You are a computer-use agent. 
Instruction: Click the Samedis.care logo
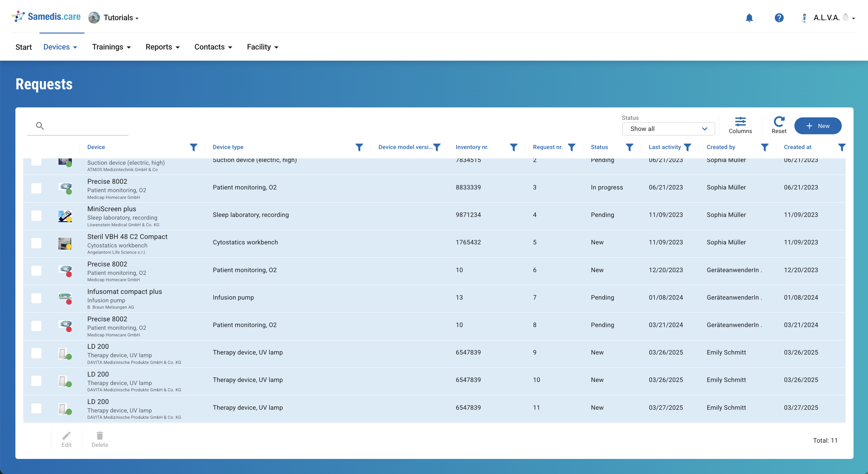coord(46,17)
